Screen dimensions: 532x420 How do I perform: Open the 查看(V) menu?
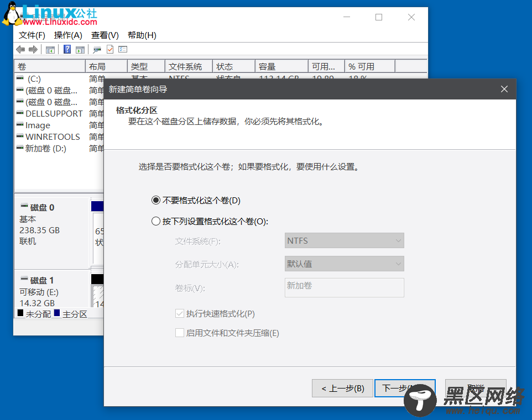click(x=105, y=35)
